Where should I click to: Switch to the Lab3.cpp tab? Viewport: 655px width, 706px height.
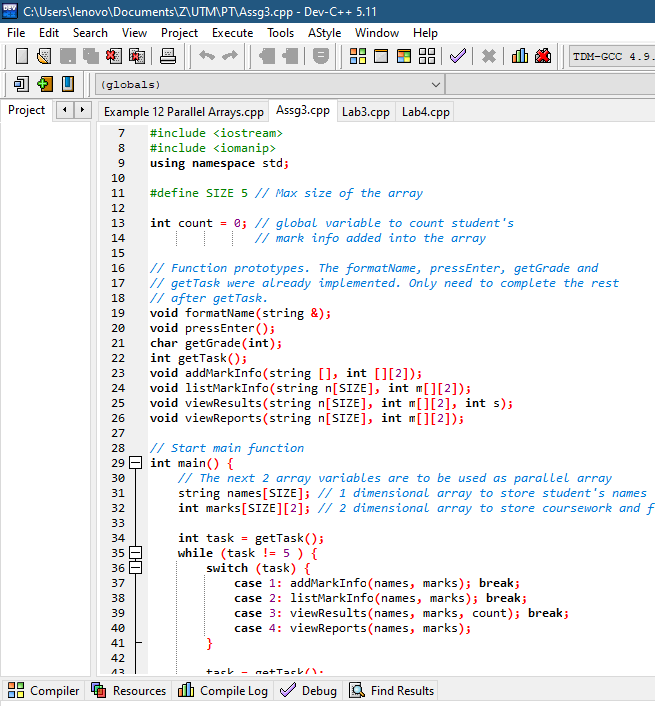click(x=365, y=112)
